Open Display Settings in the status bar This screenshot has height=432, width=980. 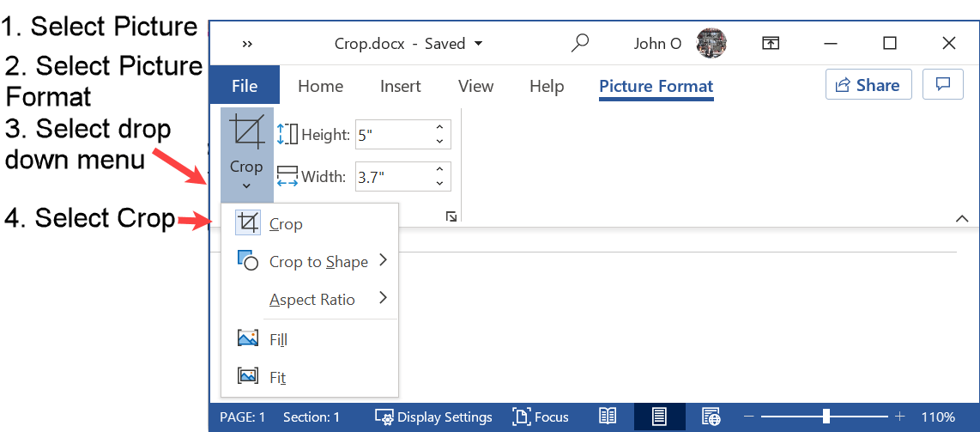[433, 417]
